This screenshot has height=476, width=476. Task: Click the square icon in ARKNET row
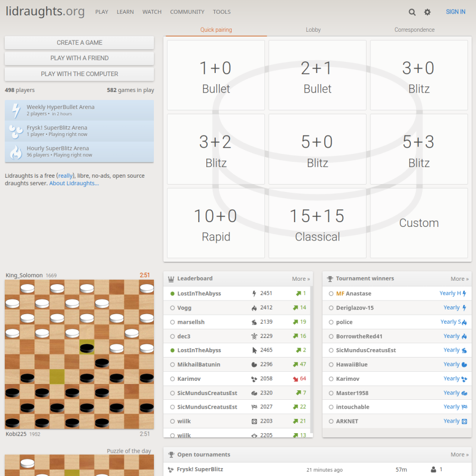coord(464,422)
